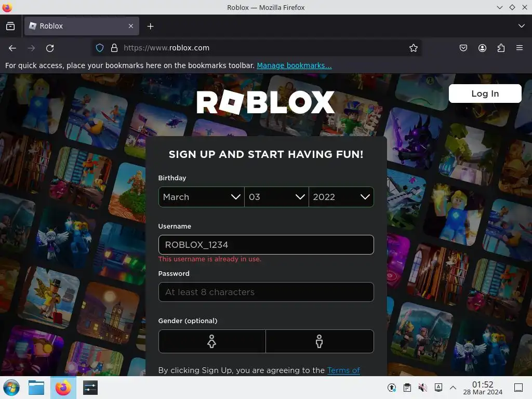Open the start menu button
The image size is (532, 399).
[11, 388]
